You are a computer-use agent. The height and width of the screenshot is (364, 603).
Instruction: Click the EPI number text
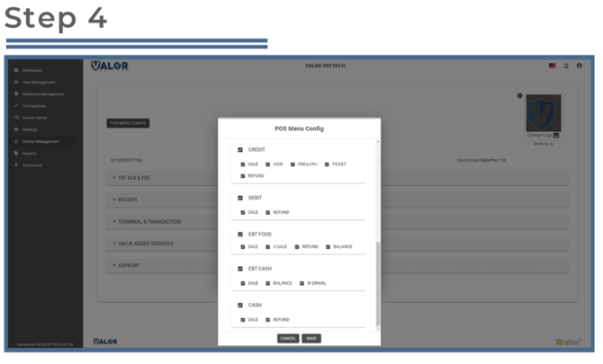(x=127, y=161)
